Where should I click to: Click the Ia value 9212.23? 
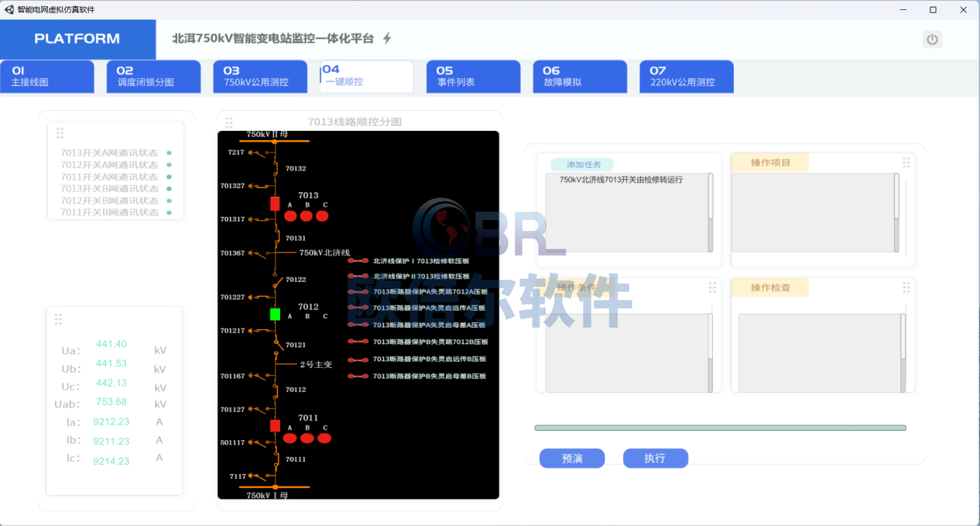tap(111, 422)
